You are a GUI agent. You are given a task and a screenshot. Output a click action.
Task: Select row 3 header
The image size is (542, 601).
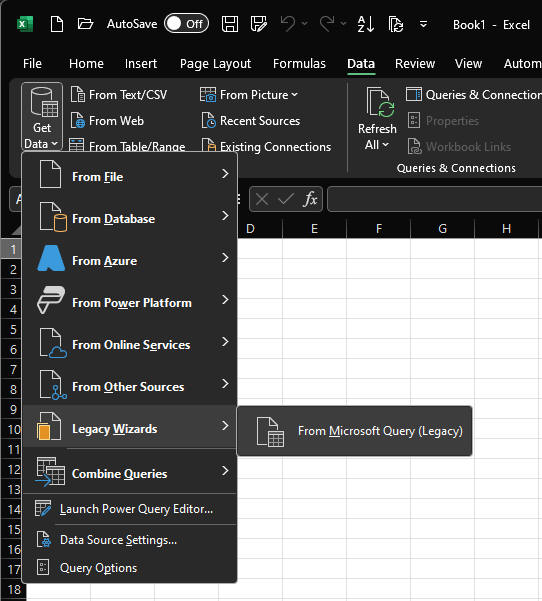click(x=13, y=289)
